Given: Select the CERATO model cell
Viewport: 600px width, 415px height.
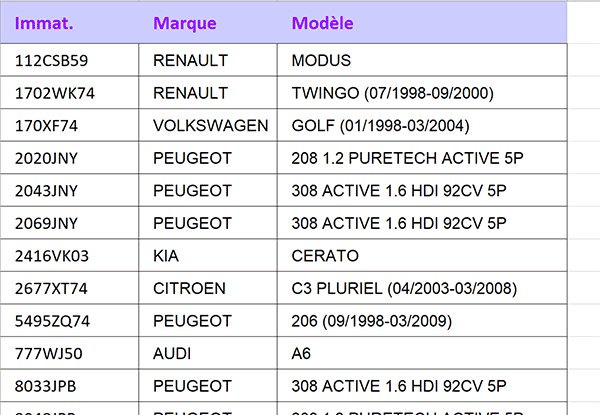Looking at the screenshot, I should tap(422, 255).
